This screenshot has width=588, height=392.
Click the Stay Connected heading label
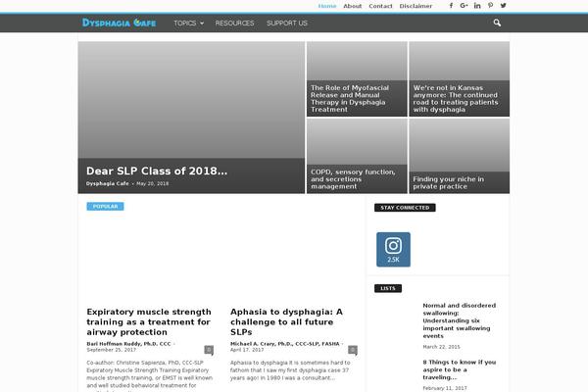pyautogui.click(x=405, y=208)
